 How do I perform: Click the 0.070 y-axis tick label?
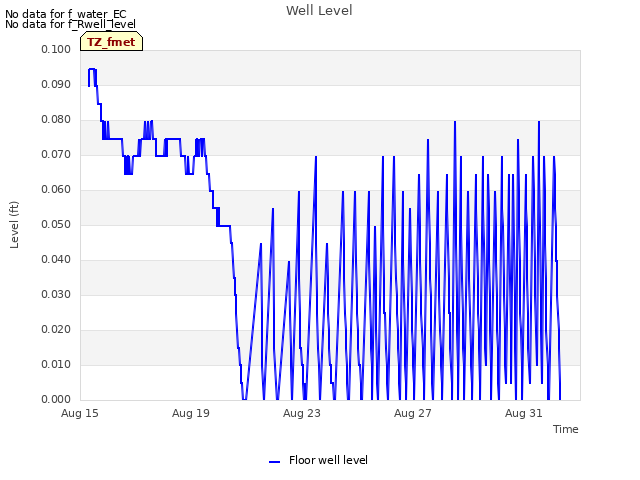click(x=56, y=154)
